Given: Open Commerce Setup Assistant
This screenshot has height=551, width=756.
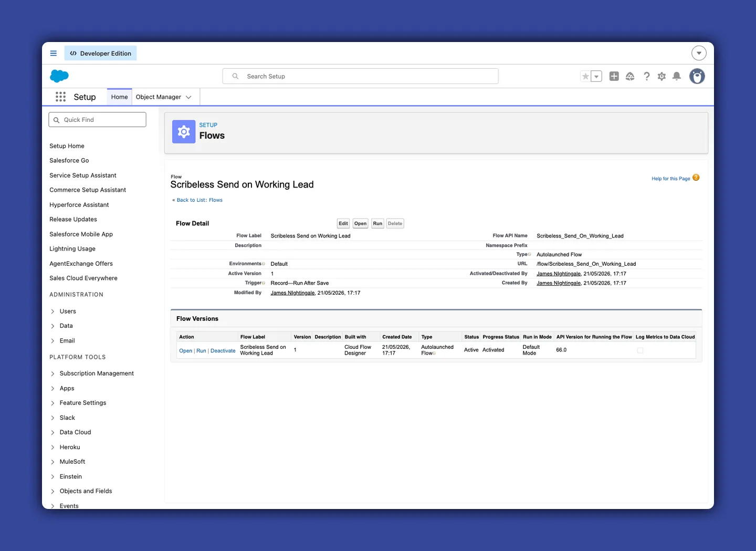Looking at the screenshot, I should pyautogui.click(x=88, y=190).
